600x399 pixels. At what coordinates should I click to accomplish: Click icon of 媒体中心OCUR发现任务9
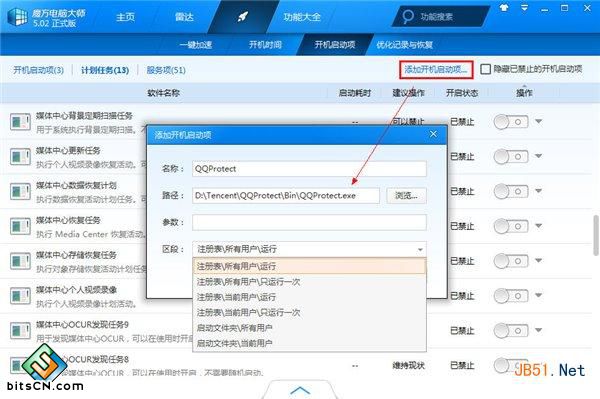pyautogui.click(x=20, y=331)
